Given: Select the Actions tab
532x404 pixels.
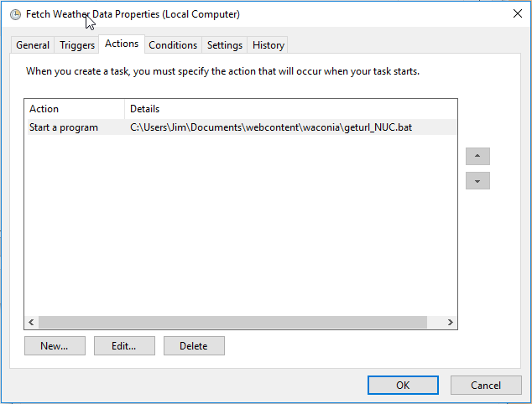Looking at the screenshot, I should [x=122, y=44].
